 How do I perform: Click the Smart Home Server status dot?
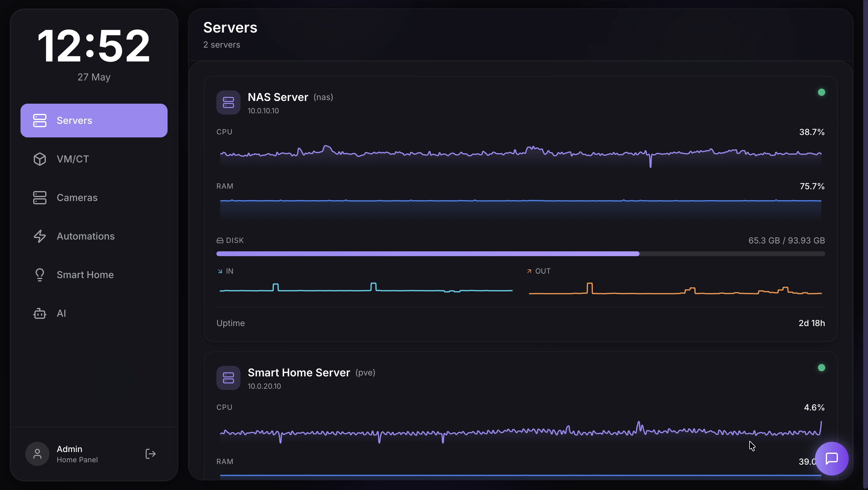[822, 368]
